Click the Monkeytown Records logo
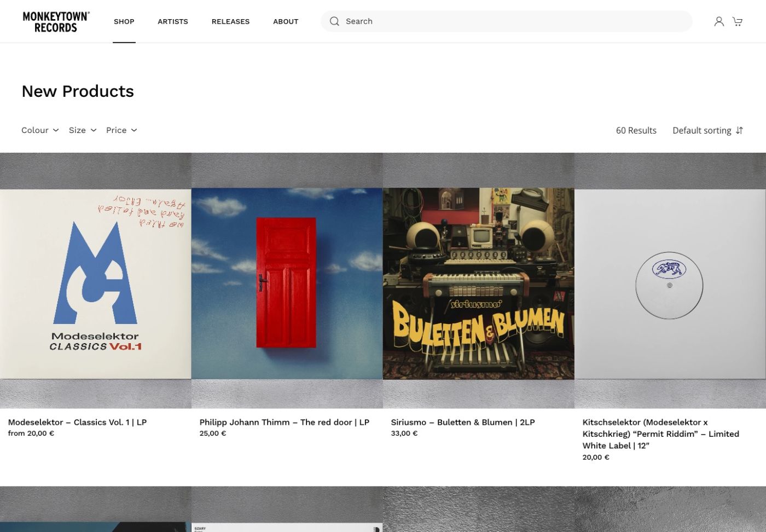The image size is (766, 532). tap(56, 22)
